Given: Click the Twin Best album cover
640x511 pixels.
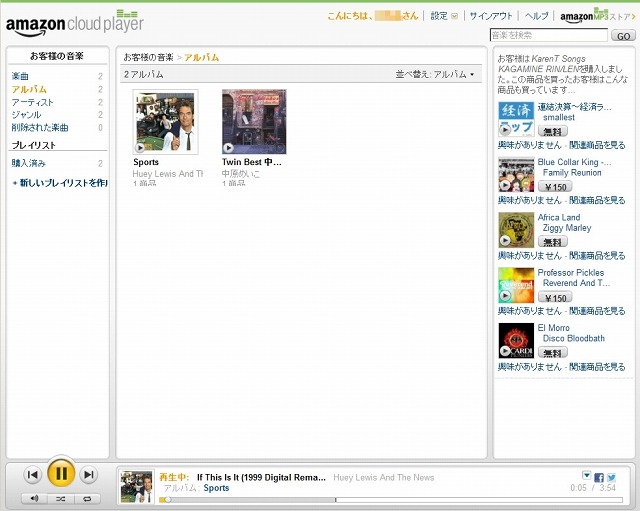Looking at the screenshot, I should [x=254, y=122].
